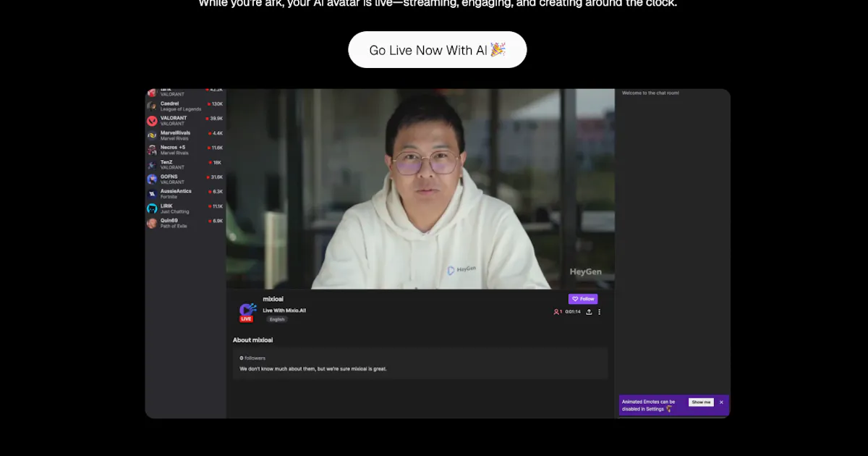Open the share stream icon
Screen dimensions: 868x456
[589, 312]
